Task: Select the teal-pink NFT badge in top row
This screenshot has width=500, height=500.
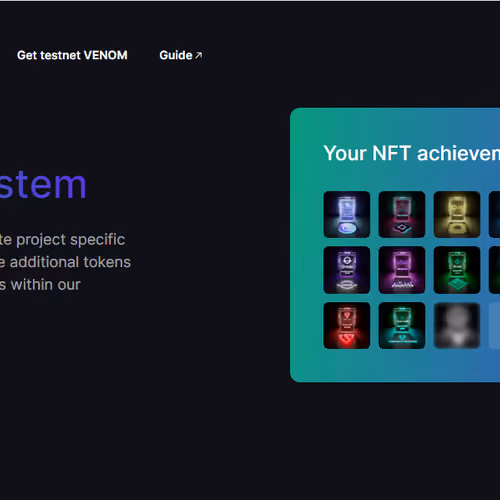Action: coord(402,214)
